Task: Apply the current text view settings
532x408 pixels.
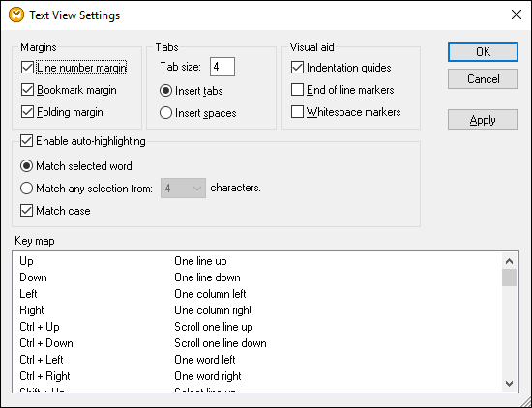Action: pos(483,119)
